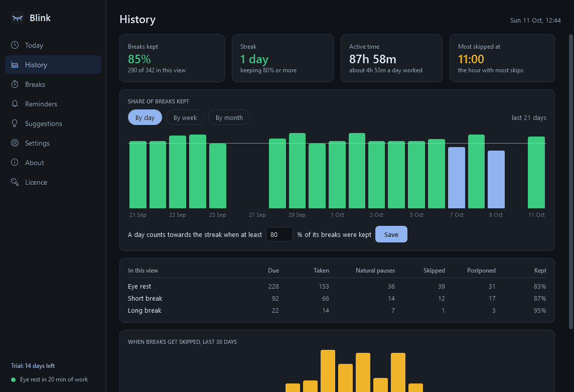Click the Eye rest row label

(x=139, y=286)
